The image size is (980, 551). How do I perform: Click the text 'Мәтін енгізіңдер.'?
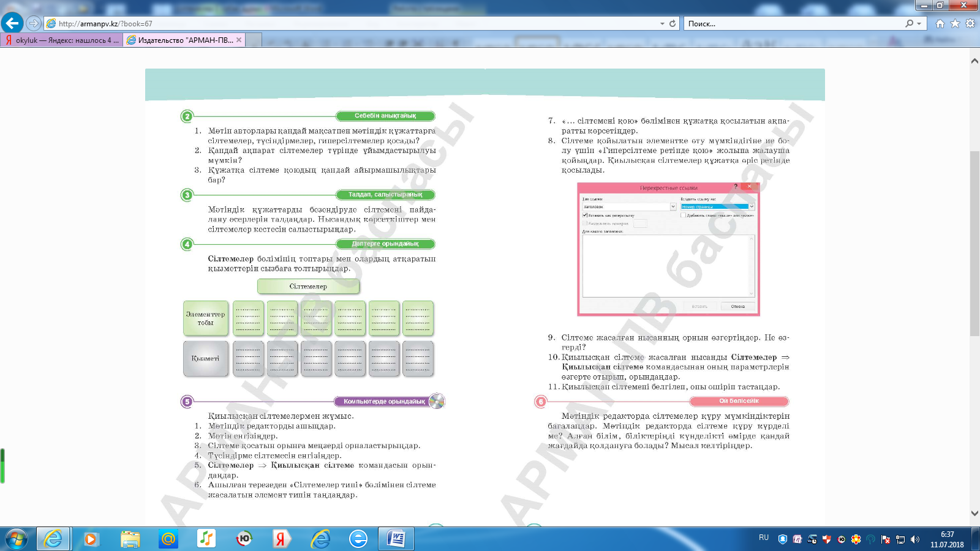point(243,436)
